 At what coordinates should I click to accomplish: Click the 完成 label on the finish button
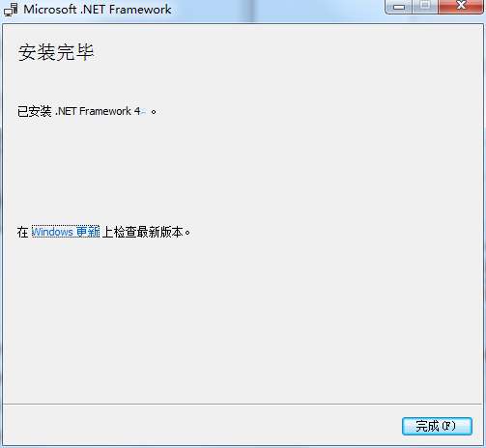[x=427, y=426]
